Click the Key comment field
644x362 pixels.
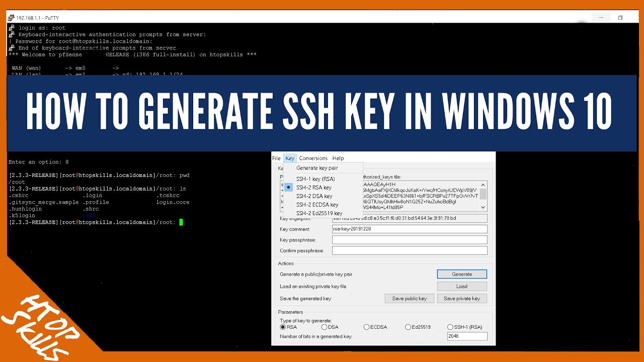tap(410, 229)
